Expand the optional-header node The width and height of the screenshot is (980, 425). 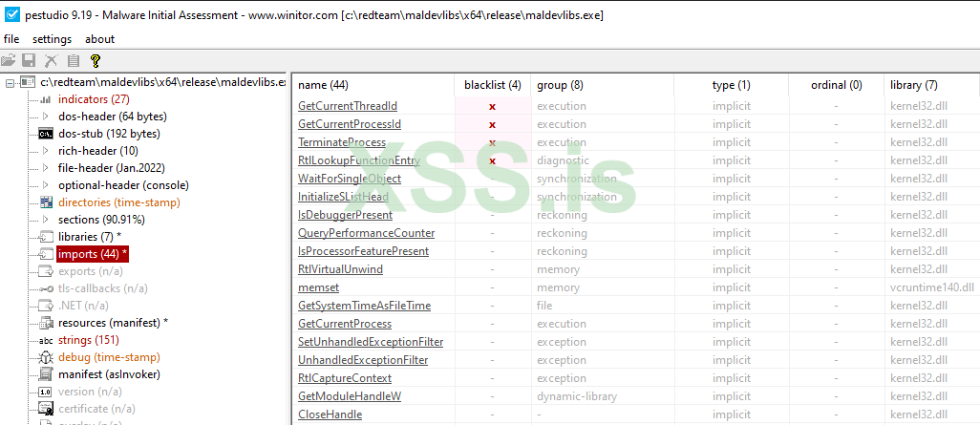(x=46, y=185)
